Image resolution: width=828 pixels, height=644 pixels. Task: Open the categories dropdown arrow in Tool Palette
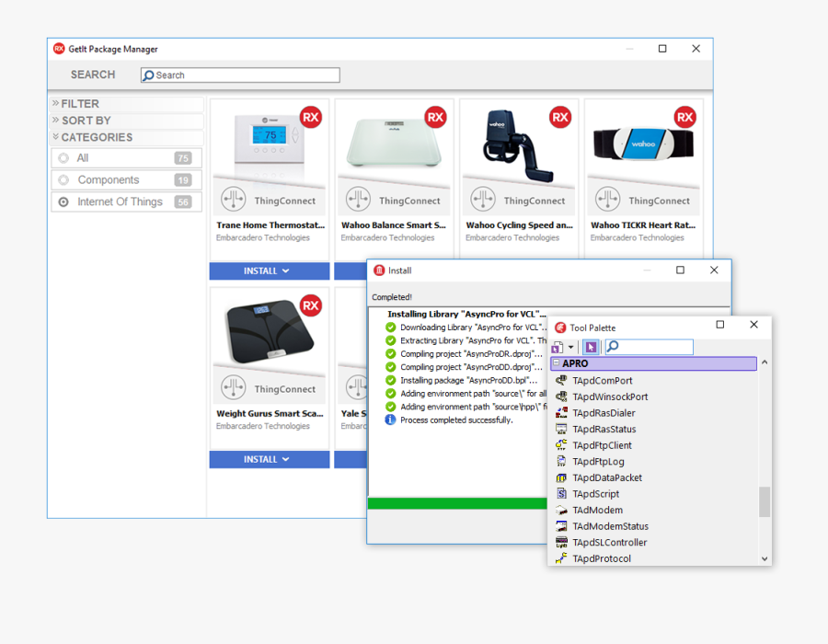(570, 348)
